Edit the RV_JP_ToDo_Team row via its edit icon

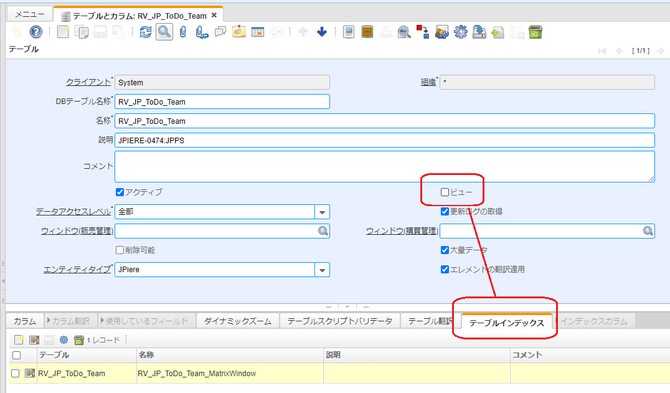30,373
